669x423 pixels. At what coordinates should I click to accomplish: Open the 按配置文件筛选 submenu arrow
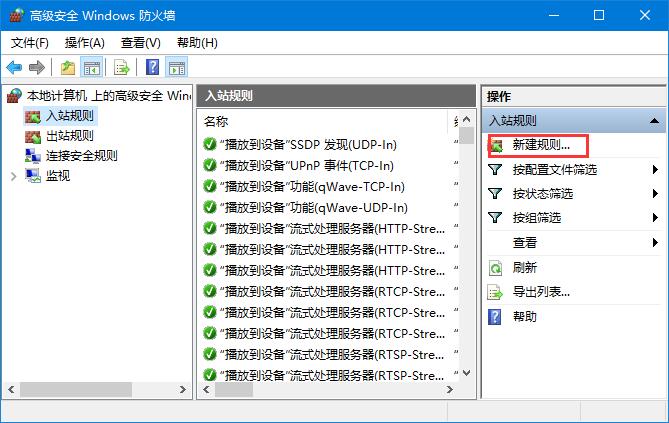(x=655, y=170)
